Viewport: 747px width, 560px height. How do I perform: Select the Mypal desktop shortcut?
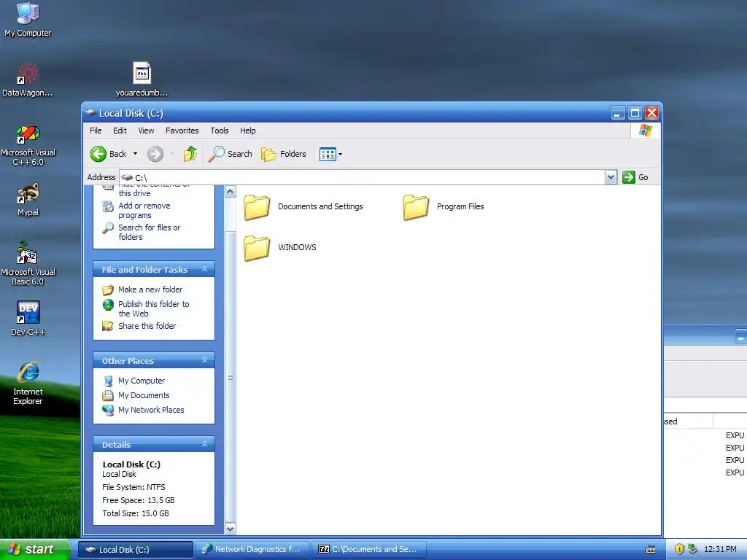click(28, 200)
